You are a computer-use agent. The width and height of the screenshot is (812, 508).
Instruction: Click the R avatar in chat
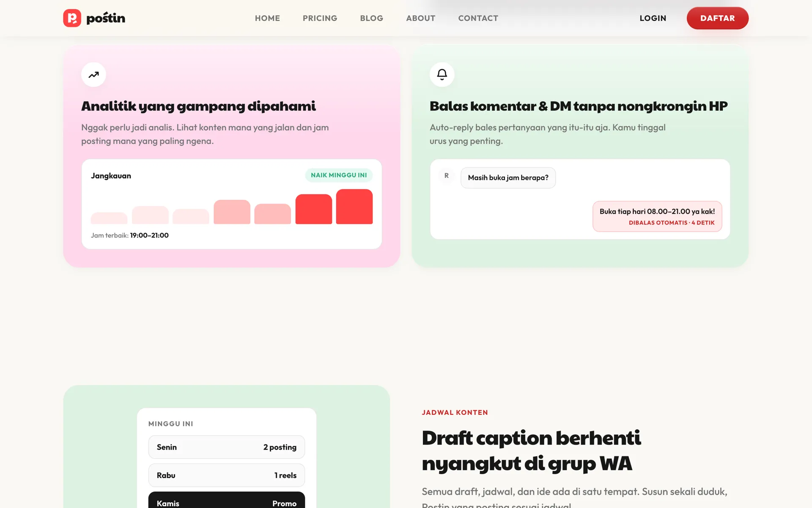click(x=447, y=176)
